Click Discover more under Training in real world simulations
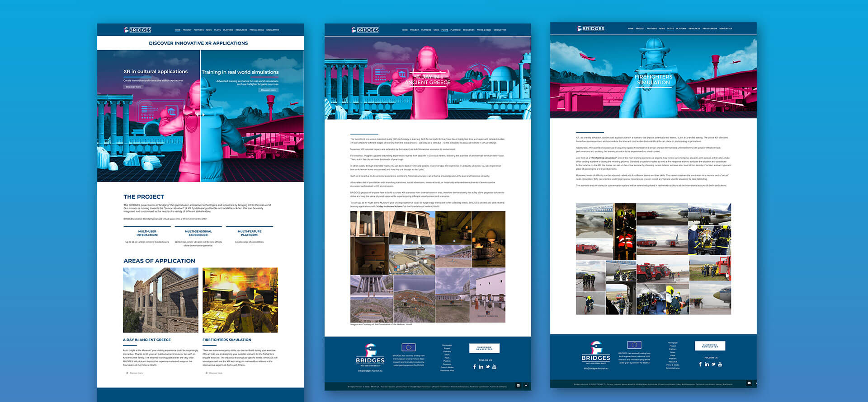The width and height of the screenshot is (868, 402). point(268,90)
